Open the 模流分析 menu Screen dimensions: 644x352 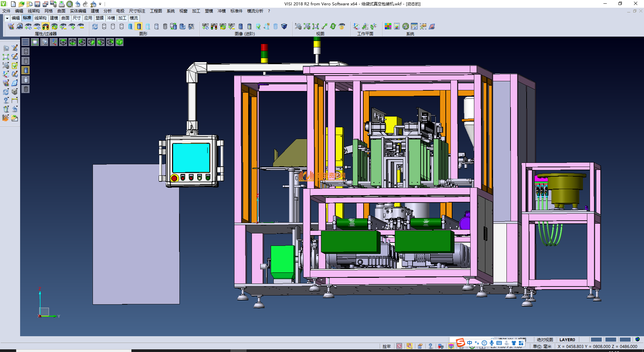(x=255, y=11)
